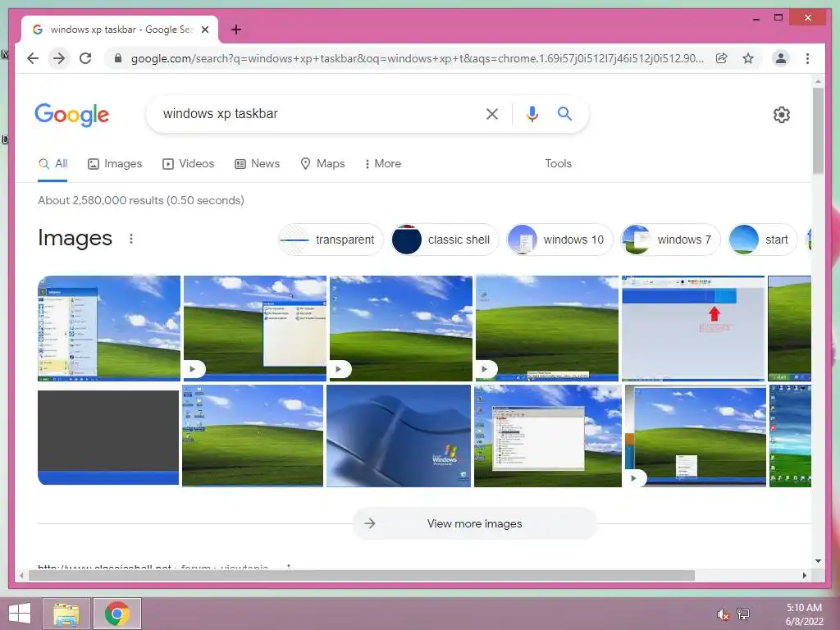Click the network tray icon

tap(743, 614)
